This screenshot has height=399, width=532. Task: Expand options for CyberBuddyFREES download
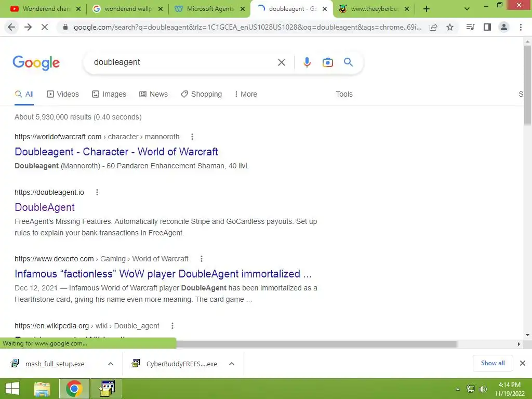click(232, 364)
